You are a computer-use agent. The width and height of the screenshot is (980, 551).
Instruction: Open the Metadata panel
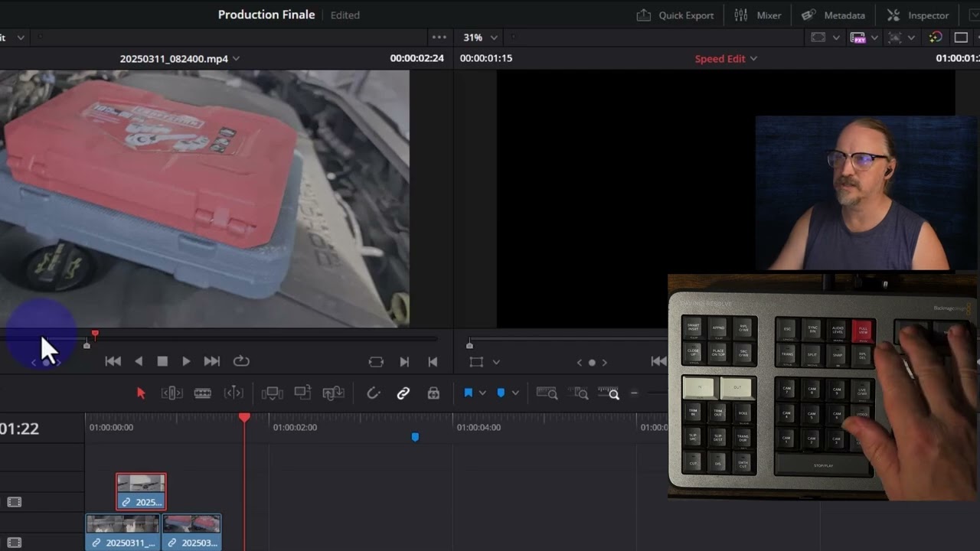tap(833, 15)
